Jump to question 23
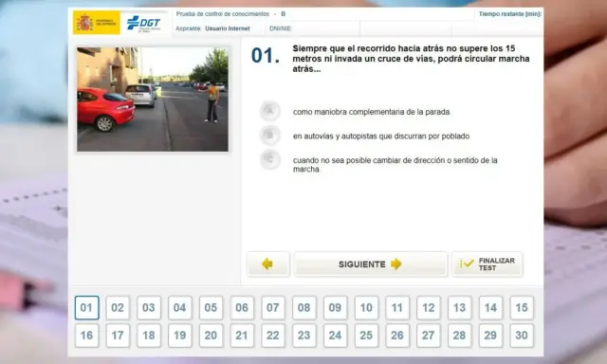Viewport: 607px width, 364px height. coord(304,335)
